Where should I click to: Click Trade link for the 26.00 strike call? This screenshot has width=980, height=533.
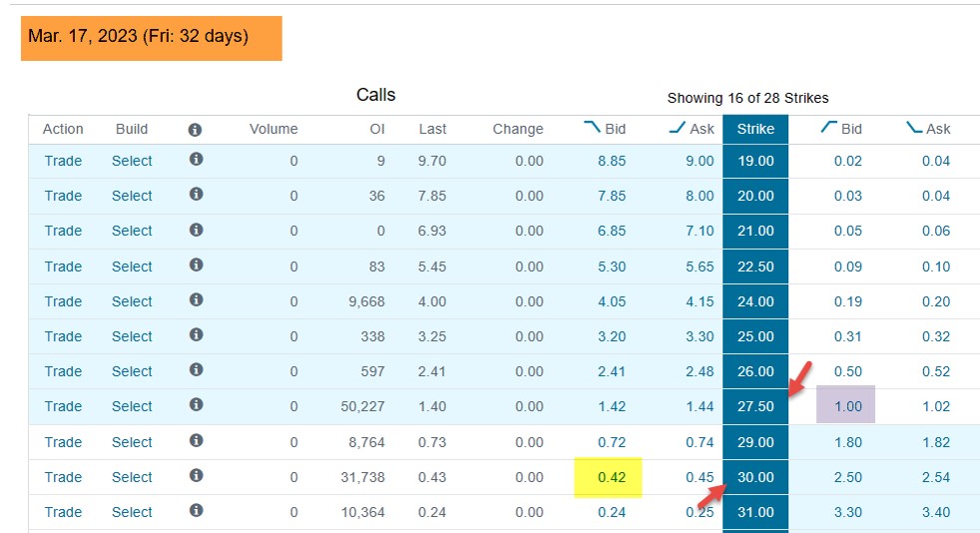(63, 371)
